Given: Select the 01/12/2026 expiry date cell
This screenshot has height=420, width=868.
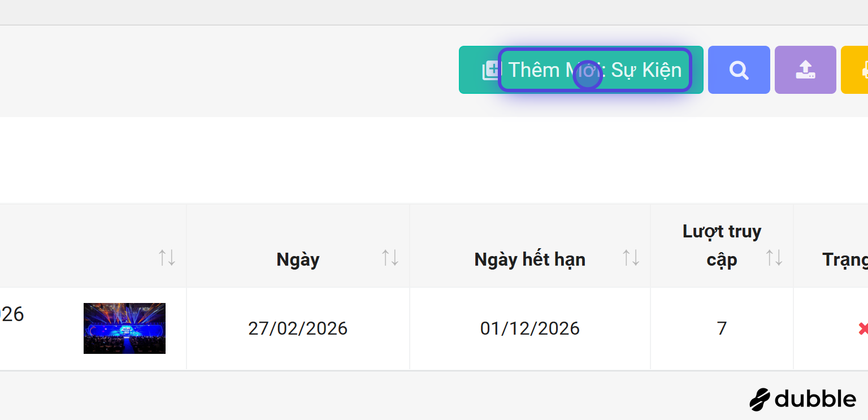Looking at the screenshot, I should pos(530,328).
